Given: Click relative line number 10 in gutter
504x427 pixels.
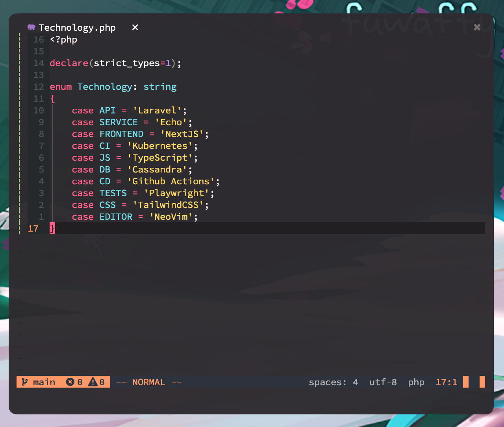Looking at the screenshot, I should tap(39, 110).
